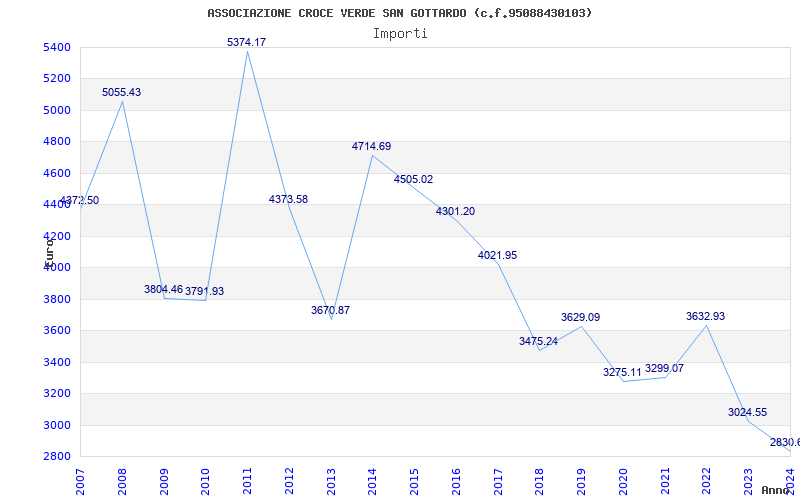This screenshot has width=800, height=500.
Task: Click the 3200 y-axis tick label
Action: 58,393
